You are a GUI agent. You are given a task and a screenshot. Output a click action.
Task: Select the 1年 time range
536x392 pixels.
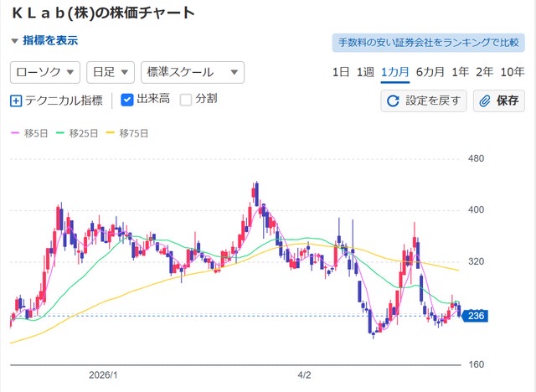coord(460,72)
